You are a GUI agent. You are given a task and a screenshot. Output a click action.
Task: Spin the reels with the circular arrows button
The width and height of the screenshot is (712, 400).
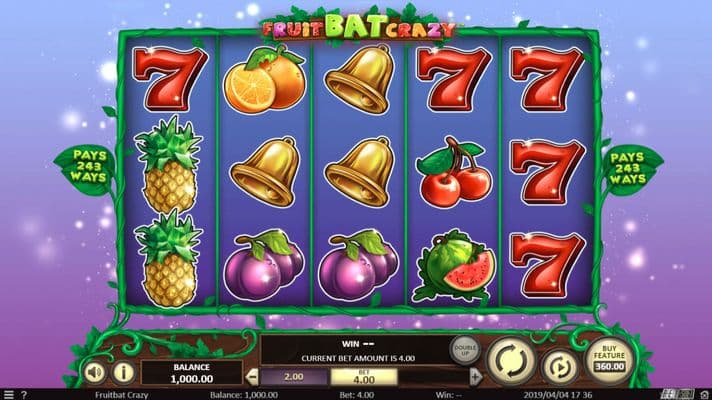(x=511, y=361)
